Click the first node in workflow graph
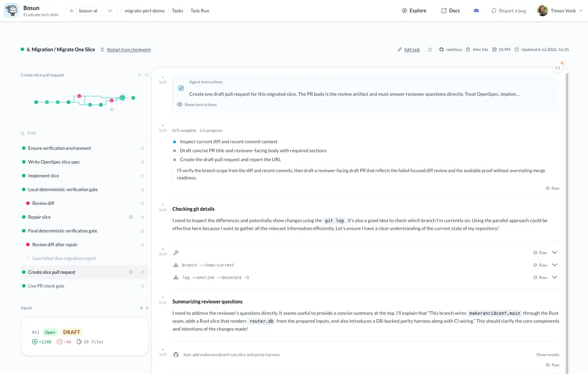The image size is (588, 374). click(36, 102)
